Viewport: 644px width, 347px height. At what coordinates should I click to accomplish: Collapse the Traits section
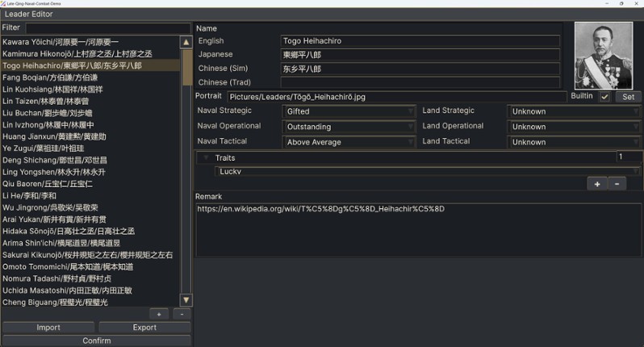coord(207,158)
